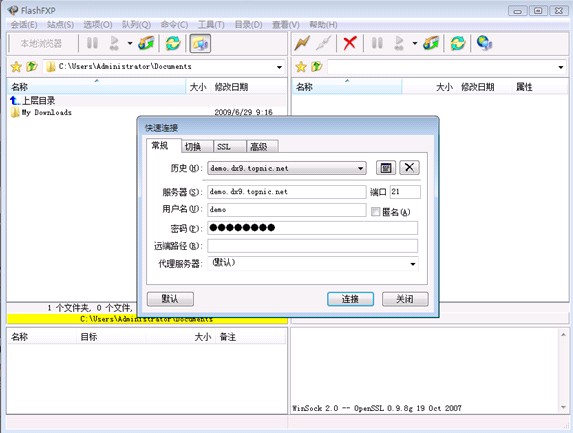The height and width of the screenshot is (433, 573).
Task: Click the local pane transfer icon with green arrow
Action: [146, 43]
